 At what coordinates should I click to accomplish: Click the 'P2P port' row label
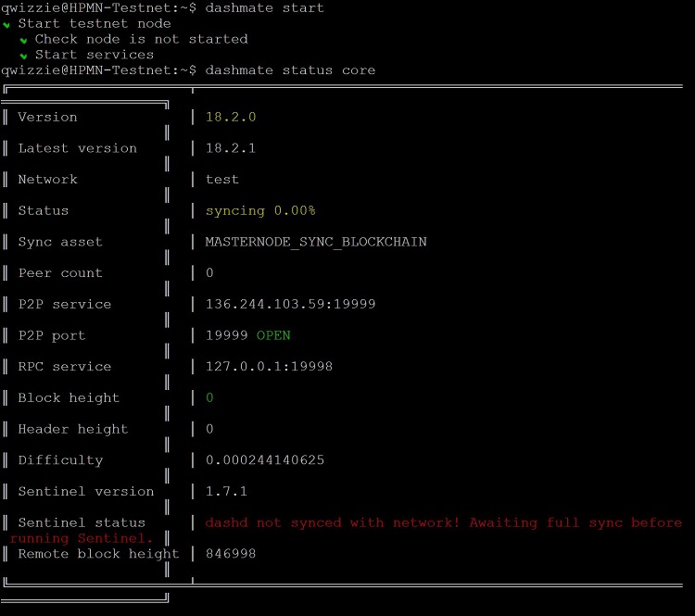(x=52, y=335)
